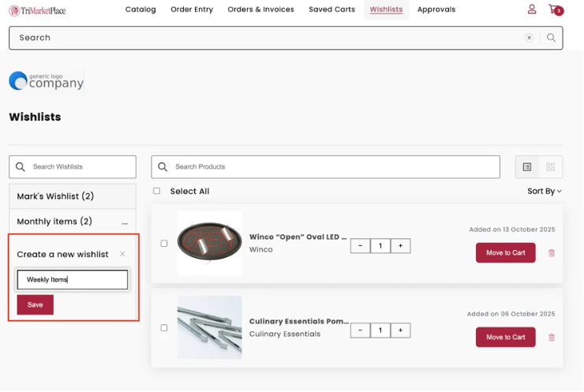Switch to grid view layout
584x392 pixels.
point(550,167)
